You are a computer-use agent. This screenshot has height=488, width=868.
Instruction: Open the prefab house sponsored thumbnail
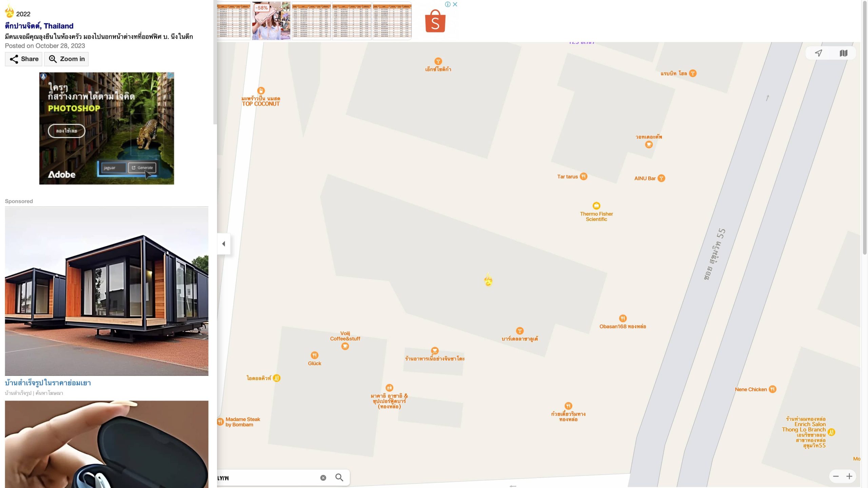[106, 291]
